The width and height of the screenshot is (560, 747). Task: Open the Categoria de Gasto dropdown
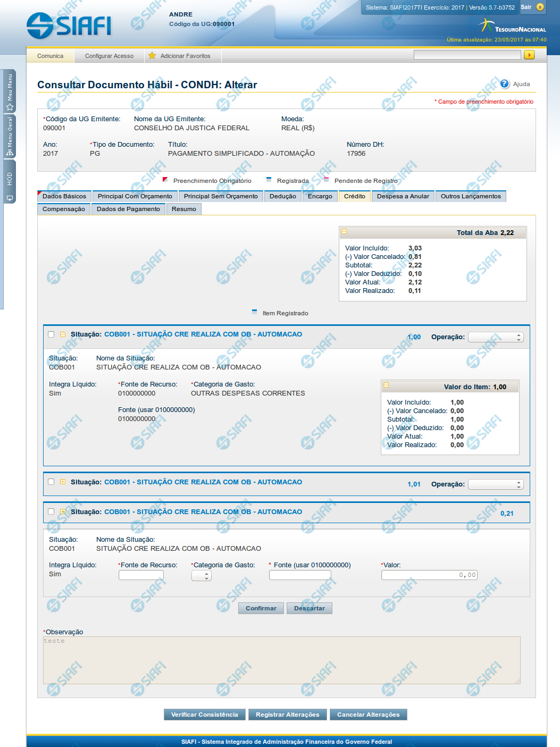(x=202, y=576)
